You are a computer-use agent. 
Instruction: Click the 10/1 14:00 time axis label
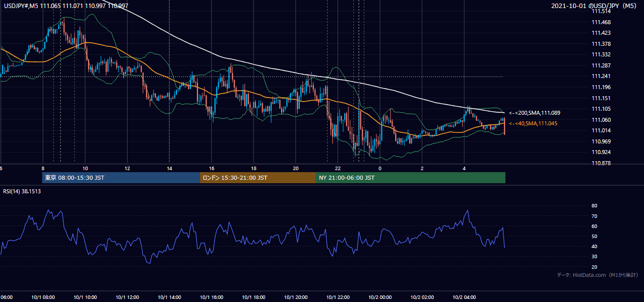tap(169, 297)
